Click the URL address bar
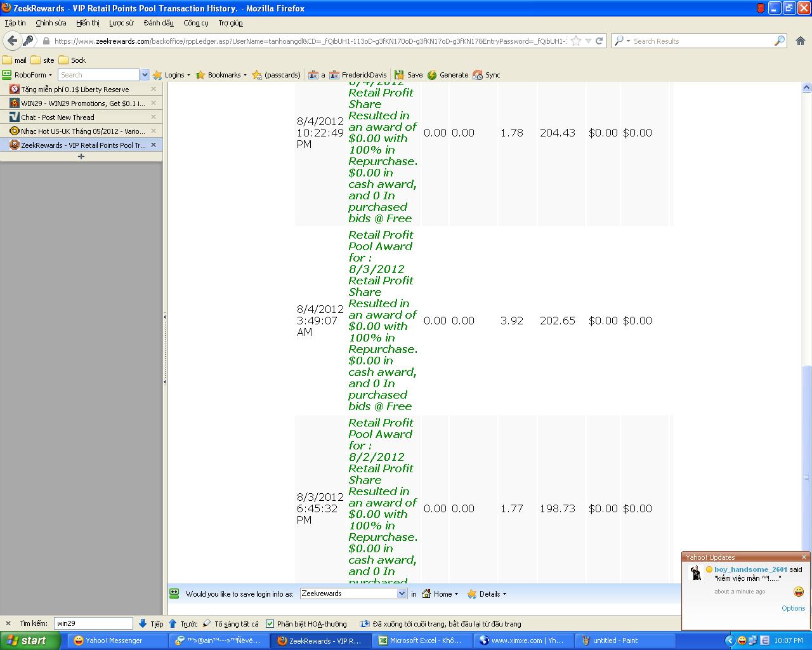Image resolution: width=812 pixels, height=650 pixels. 310,41
